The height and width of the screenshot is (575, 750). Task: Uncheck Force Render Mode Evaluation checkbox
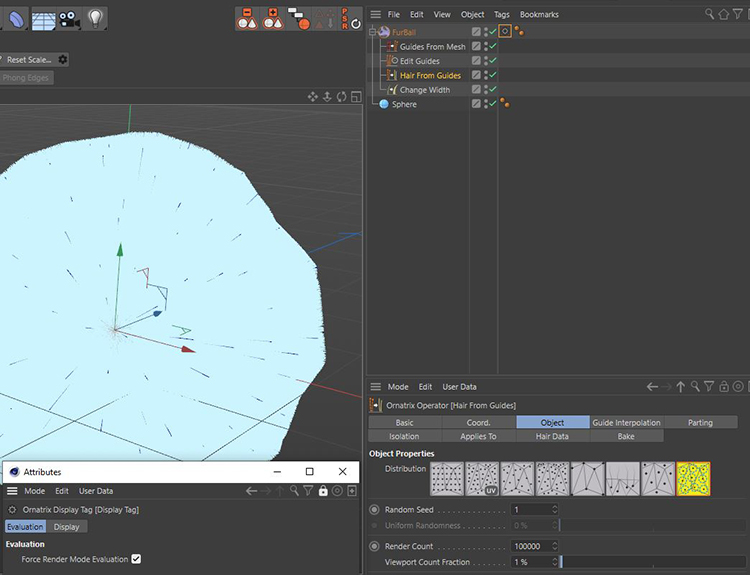tap(136, 559)
